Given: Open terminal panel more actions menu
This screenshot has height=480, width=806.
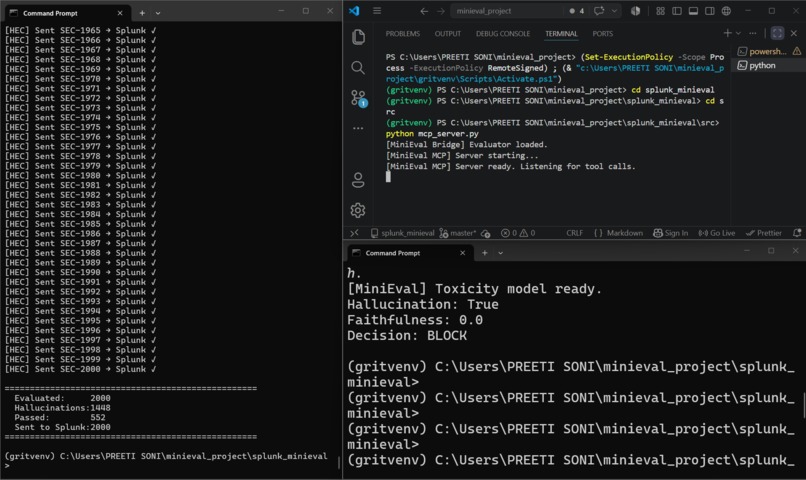Looking at the screenshot, I should click(x=753, y=33).
